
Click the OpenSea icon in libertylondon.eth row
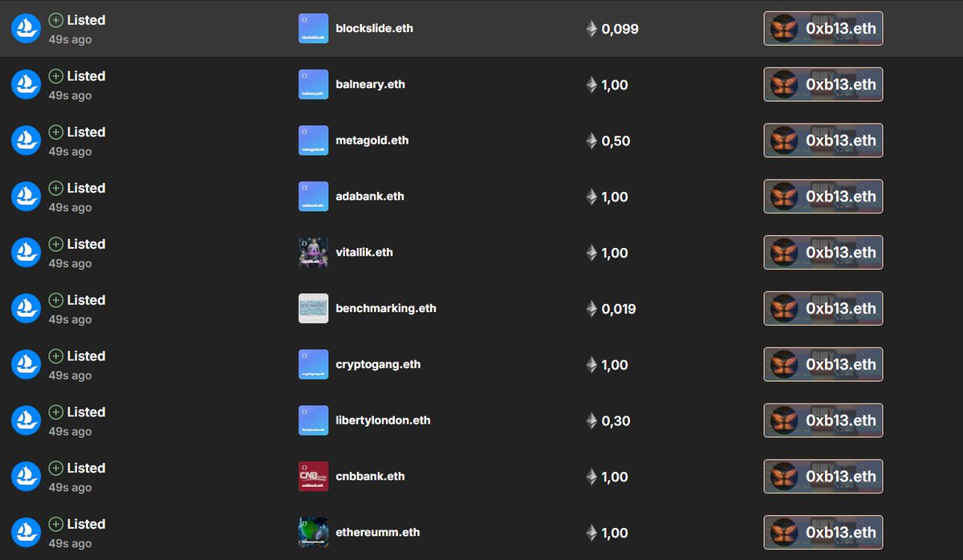(x=26, y=420)
